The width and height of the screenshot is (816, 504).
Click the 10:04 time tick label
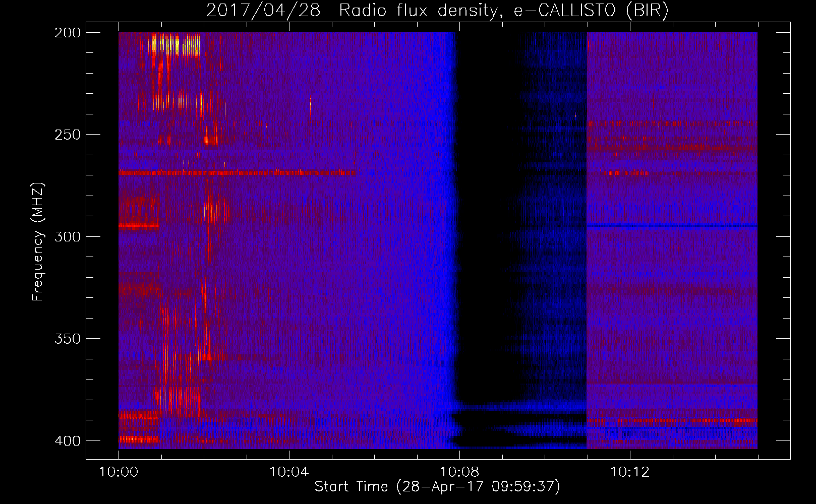tap(289, 472)
